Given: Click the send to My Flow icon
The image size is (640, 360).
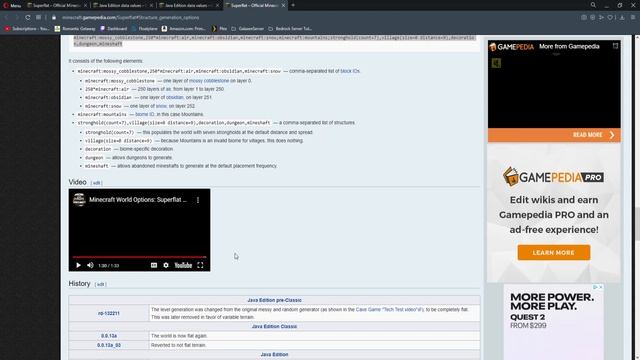Looking at the screenshot, I should (x=601, y=18).
